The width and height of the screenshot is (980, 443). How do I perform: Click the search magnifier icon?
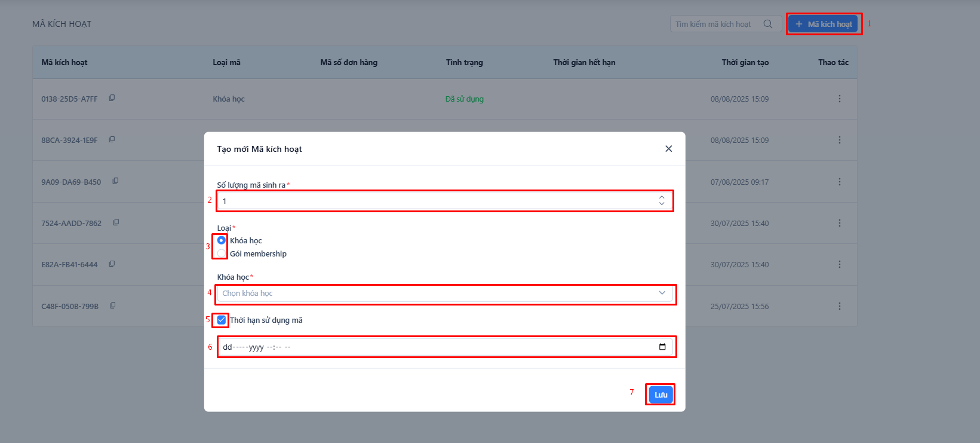(x=768, y=24)
